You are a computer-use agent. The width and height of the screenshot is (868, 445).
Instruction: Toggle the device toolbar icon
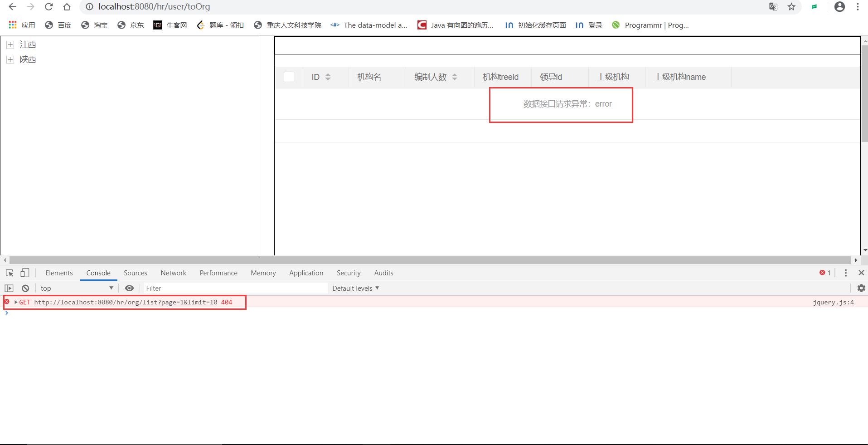coord(25,273)
